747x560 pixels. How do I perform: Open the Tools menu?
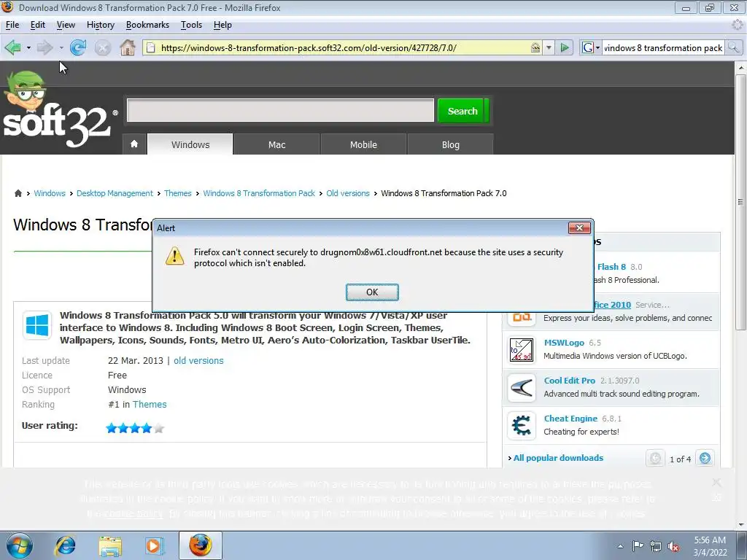pyautogui.click(x=191, y=25)
